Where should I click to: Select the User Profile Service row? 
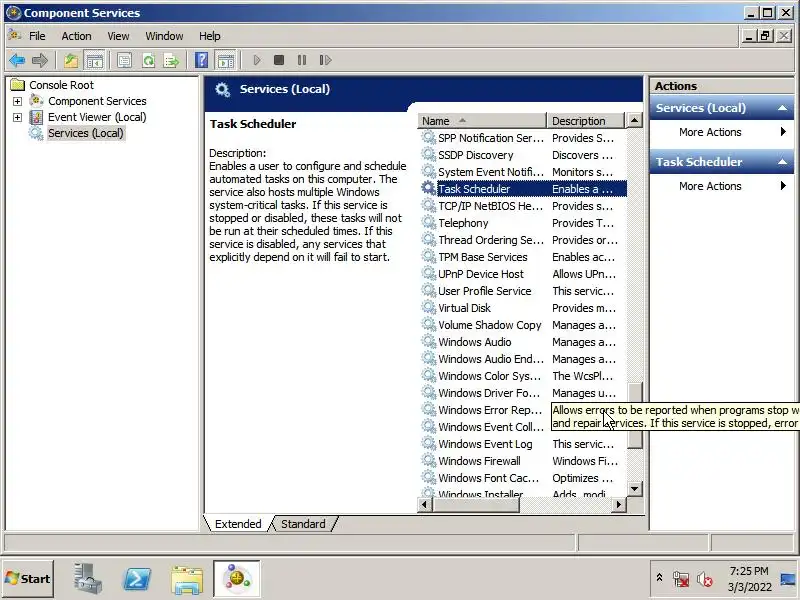click(x=523, y=291)
